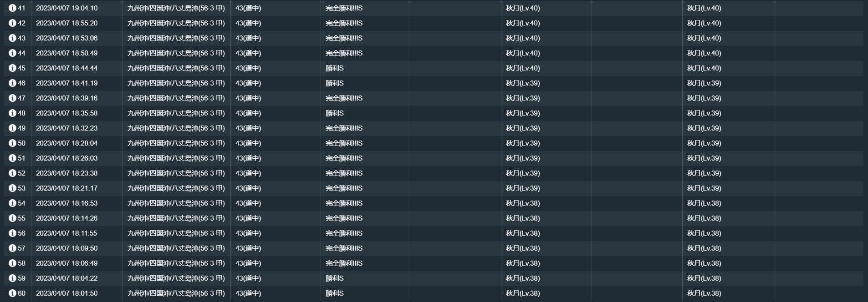Click info icon next to row 53
This screenshot has width=868, height=302.
coord(12,188)
